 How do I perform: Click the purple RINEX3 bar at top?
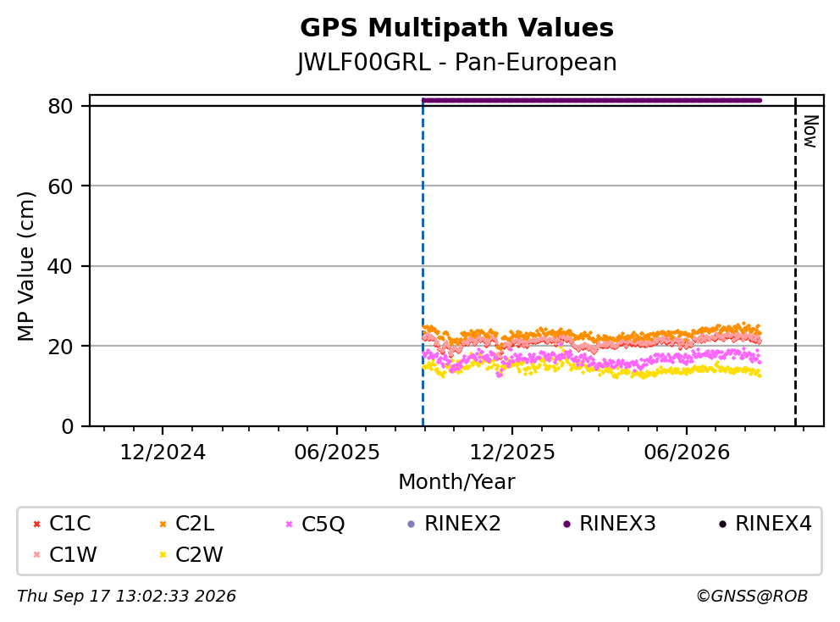[591, 100]
